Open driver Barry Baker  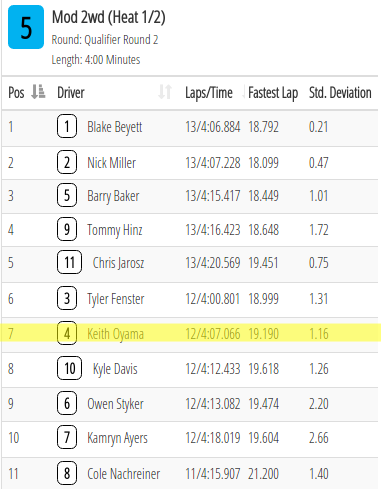[x=113, y=196]
